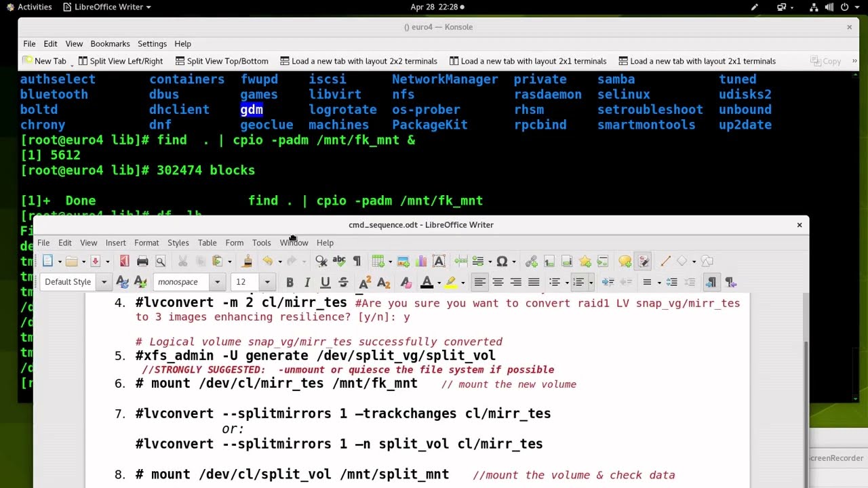Viewport: 868px width, 488px height.
Task: Open highlighting color dropdown arrow
Action: click(x=462, y=282)
